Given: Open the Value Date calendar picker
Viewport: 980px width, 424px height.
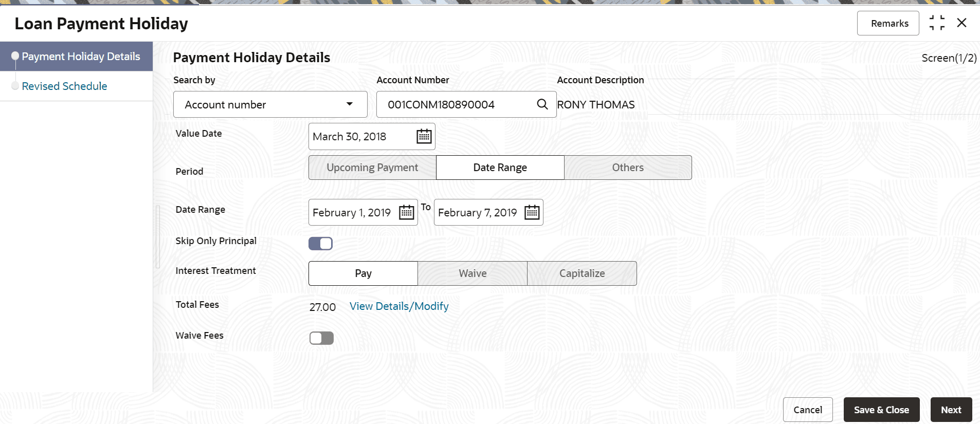Looking at the screenshot, I should tap(424, 136).
